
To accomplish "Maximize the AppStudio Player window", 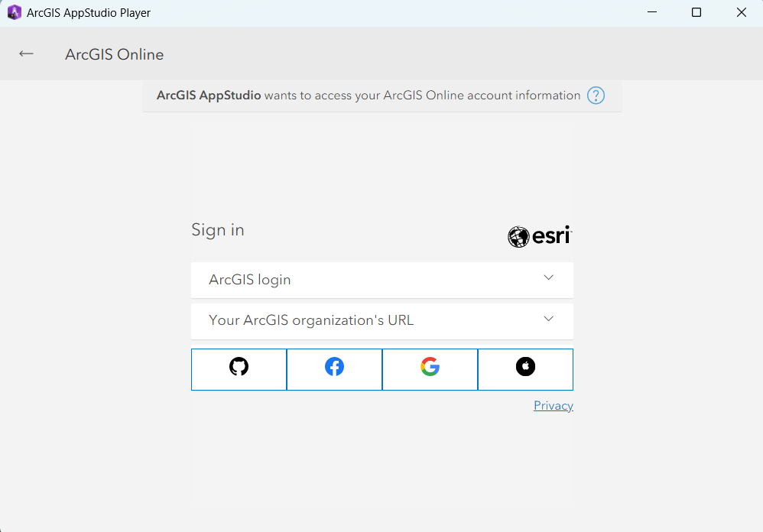I will click(x=696, y=12).
